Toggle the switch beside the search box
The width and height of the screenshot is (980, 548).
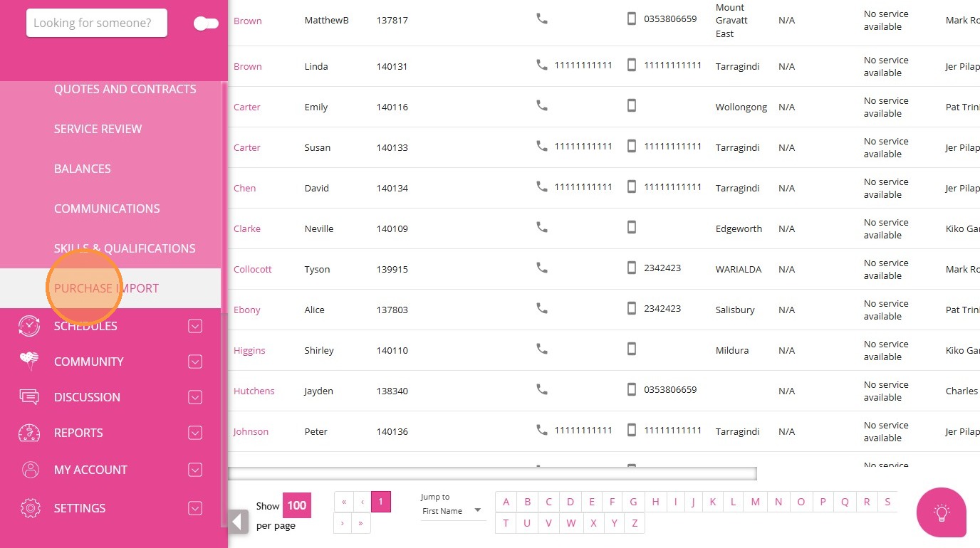[x=206, y=23]
